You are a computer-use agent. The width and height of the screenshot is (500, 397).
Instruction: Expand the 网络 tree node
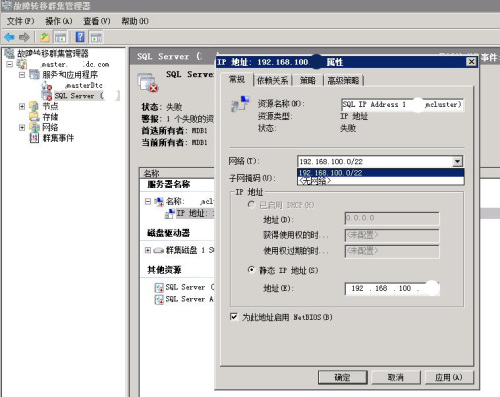pos(22,127)
